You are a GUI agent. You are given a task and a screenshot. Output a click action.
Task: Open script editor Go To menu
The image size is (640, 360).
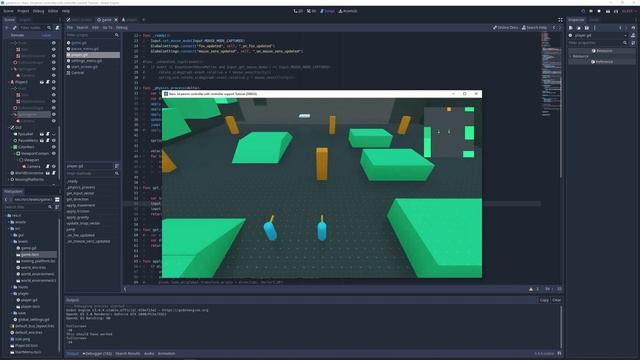click(x=107, y=27)
